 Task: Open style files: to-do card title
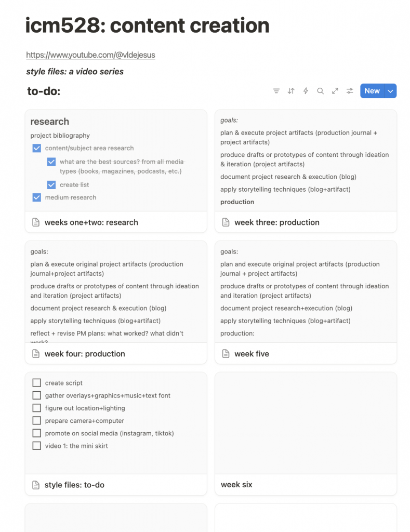click(74, 485)
